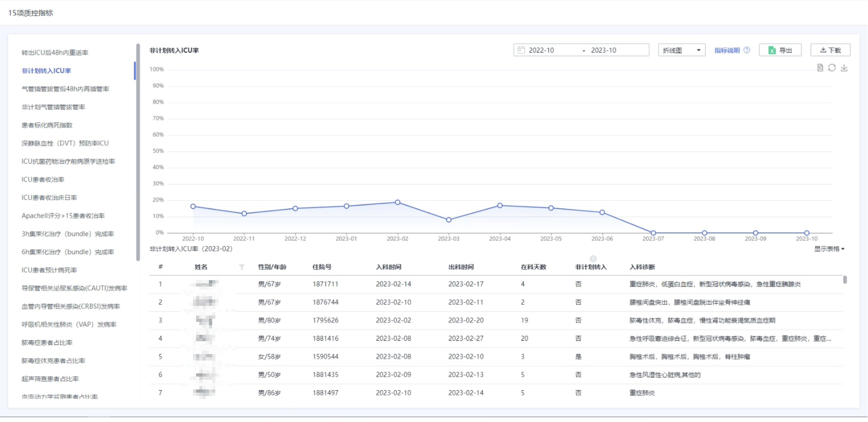Open the 指标说明 link
Screen dimensions: 868x422
pyautogui.click(x=727, y=50)
